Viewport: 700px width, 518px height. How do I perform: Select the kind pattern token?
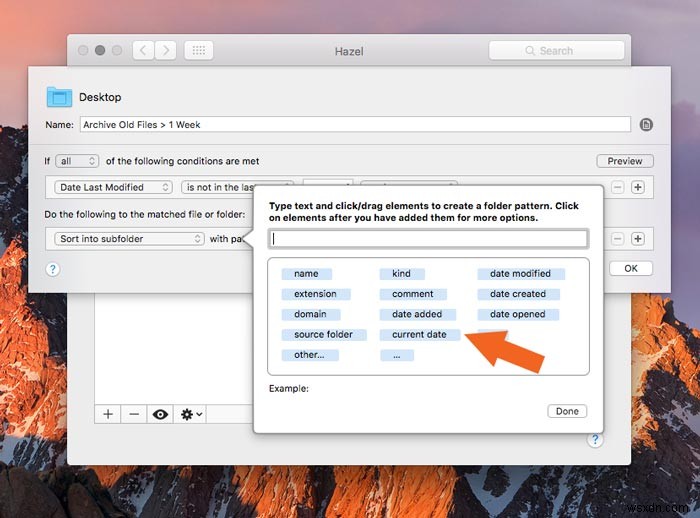coord(402,274)
